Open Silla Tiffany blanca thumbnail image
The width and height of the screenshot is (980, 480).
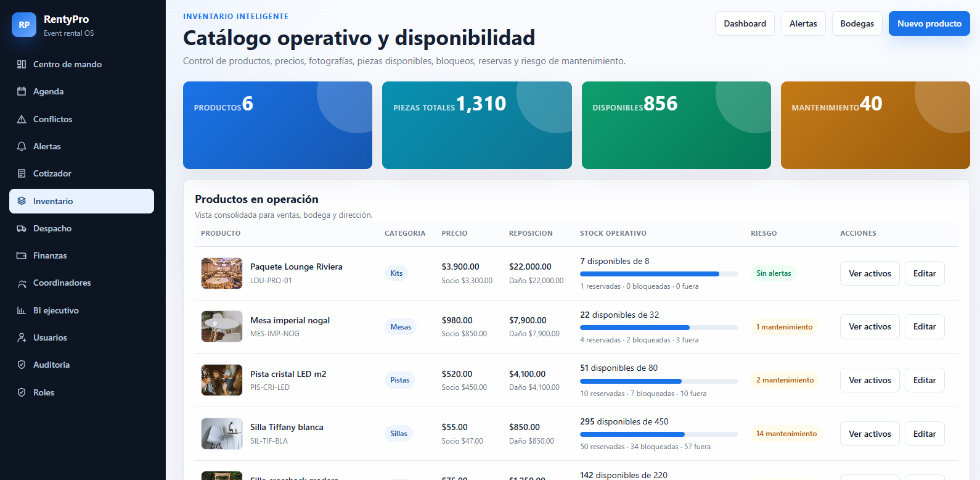(222, 434)
